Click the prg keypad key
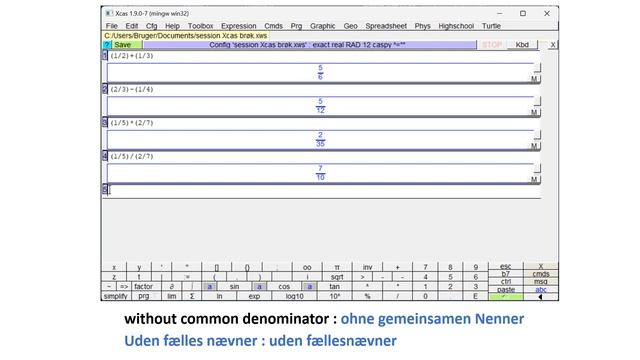Viewport: 640px width, 360px height. pos(144,296)
